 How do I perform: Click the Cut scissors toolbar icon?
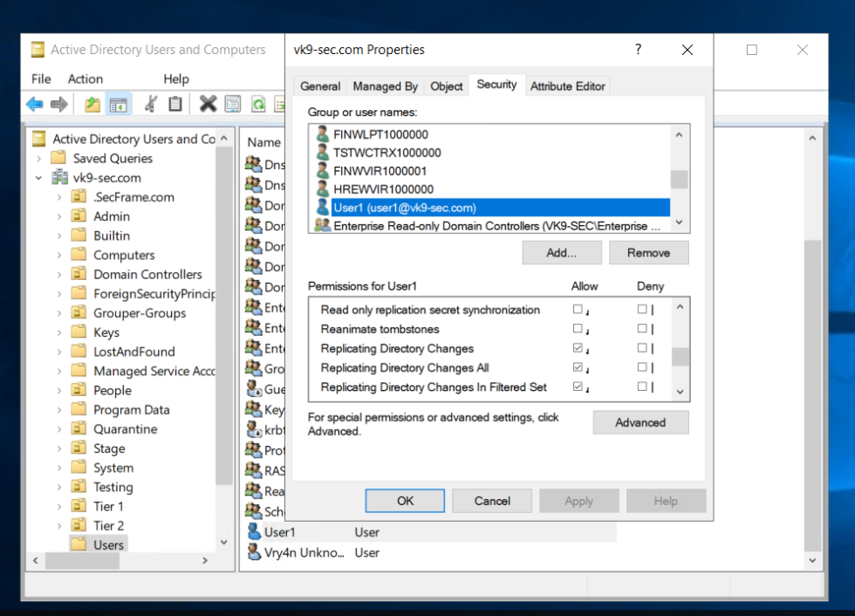151,104
